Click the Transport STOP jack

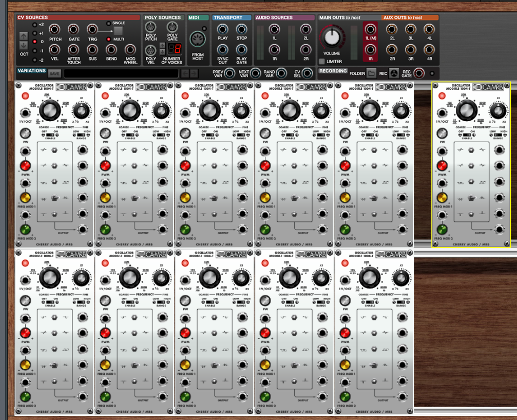point(241,30)
